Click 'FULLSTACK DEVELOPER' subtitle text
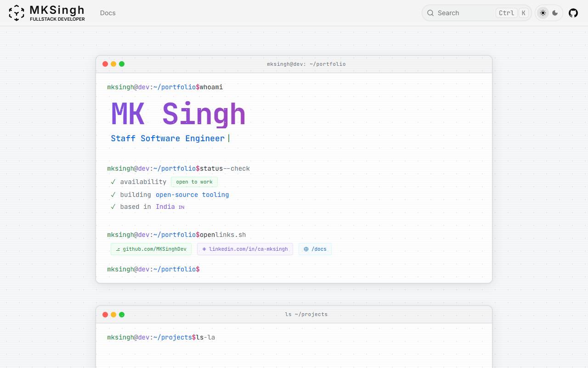Image resolution: width=588 pixels, height=368 pixels. point(57,19)
